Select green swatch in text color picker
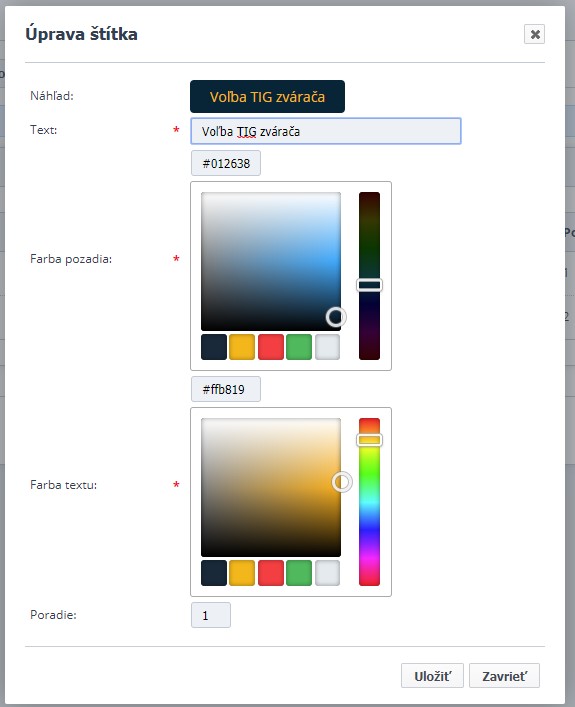The width and height of the screenshot is (575, 707). coord(299,573)
